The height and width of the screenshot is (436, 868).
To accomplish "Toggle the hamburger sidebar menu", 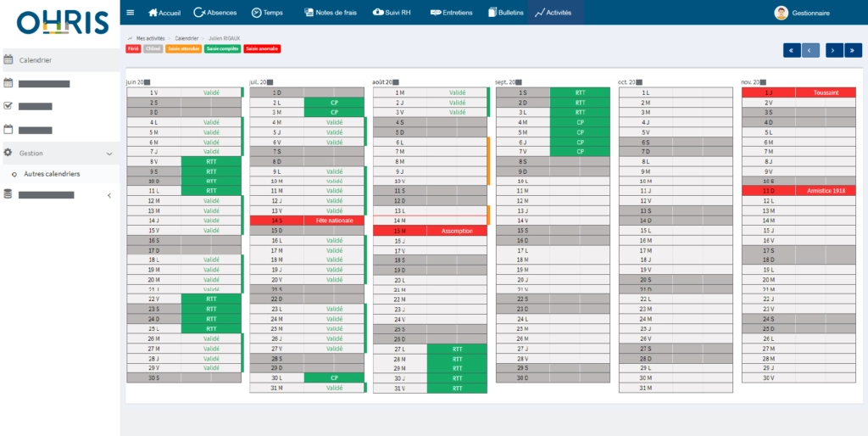I will tap(130, 13).
